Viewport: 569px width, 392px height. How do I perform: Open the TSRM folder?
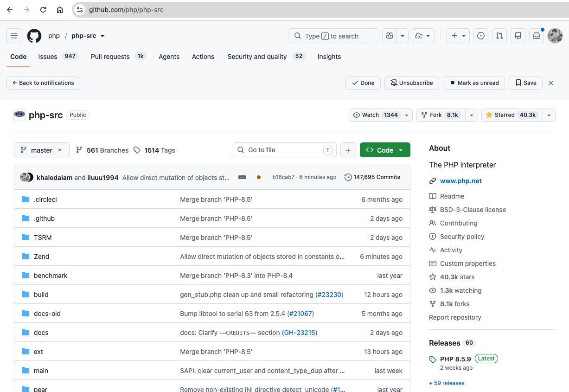click(x=43, y=238)
